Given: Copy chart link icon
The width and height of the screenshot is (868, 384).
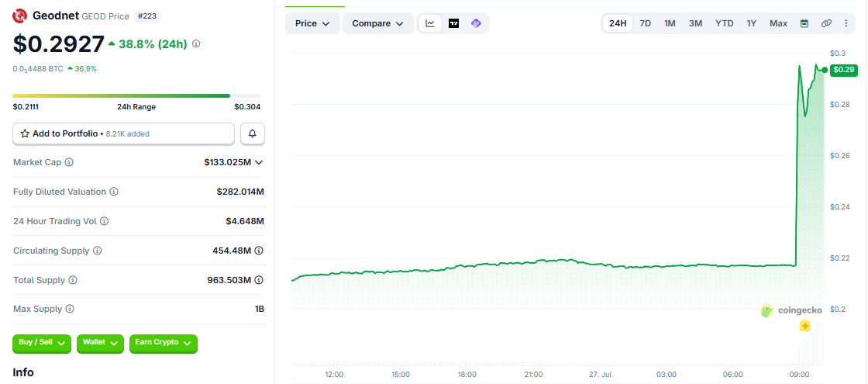Looking at the screenshot, I should pyautogui.click(x=826, y=23).
